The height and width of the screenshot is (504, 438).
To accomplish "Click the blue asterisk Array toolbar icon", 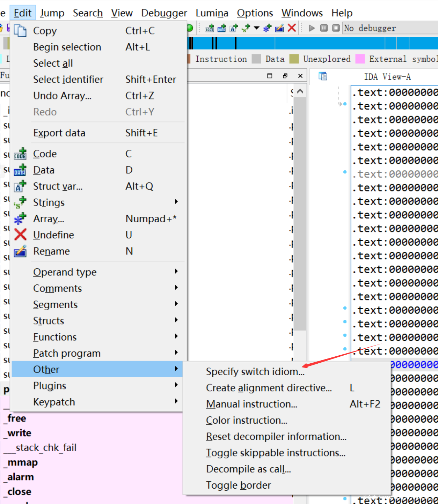I will click(x=267, y=28).
